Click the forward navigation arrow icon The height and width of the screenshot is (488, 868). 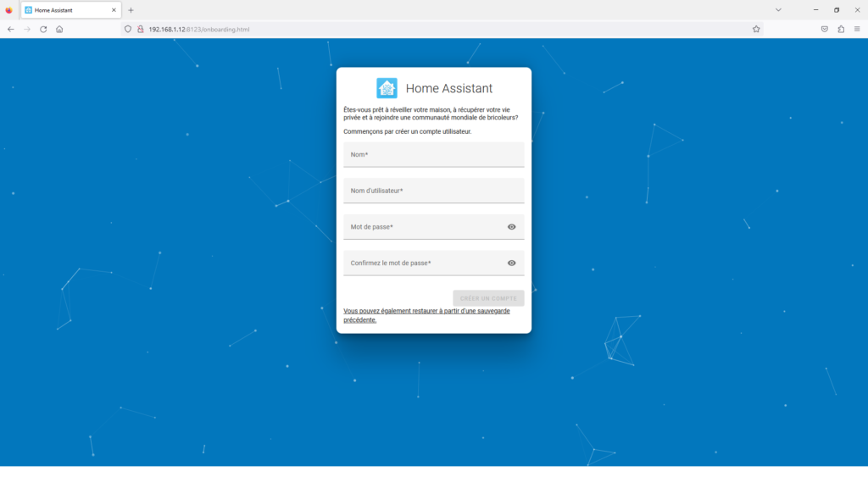25,28
